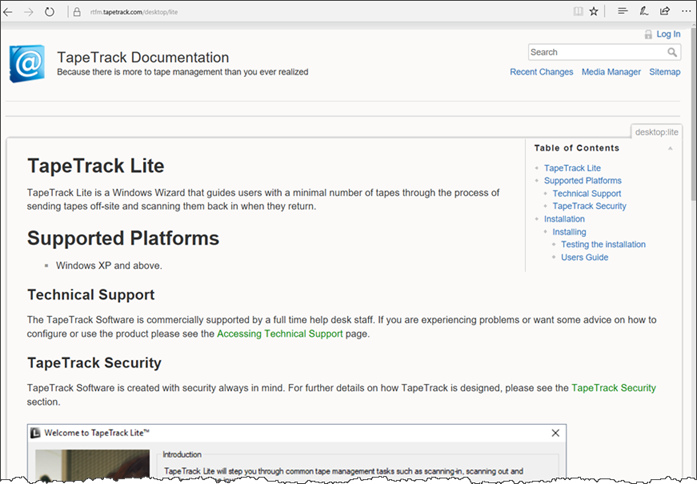Jump to TapeTrack Security in contents
The height and width of the screenshot is (484, 697).
[x=589, y=206]
